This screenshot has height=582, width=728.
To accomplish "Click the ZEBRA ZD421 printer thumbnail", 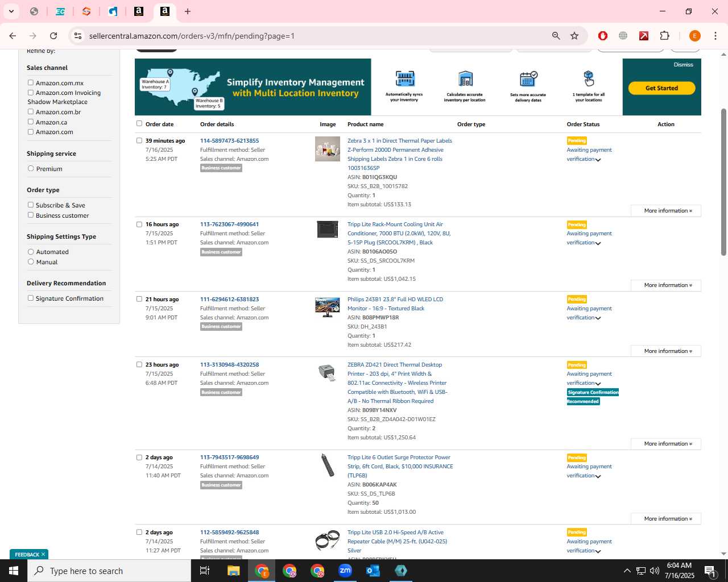I will (328, 372).
